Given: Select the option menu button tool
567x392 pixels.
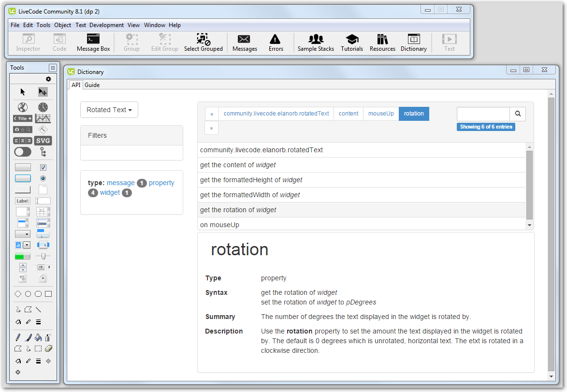Looking at the screenshot, I should coord(23,234).
